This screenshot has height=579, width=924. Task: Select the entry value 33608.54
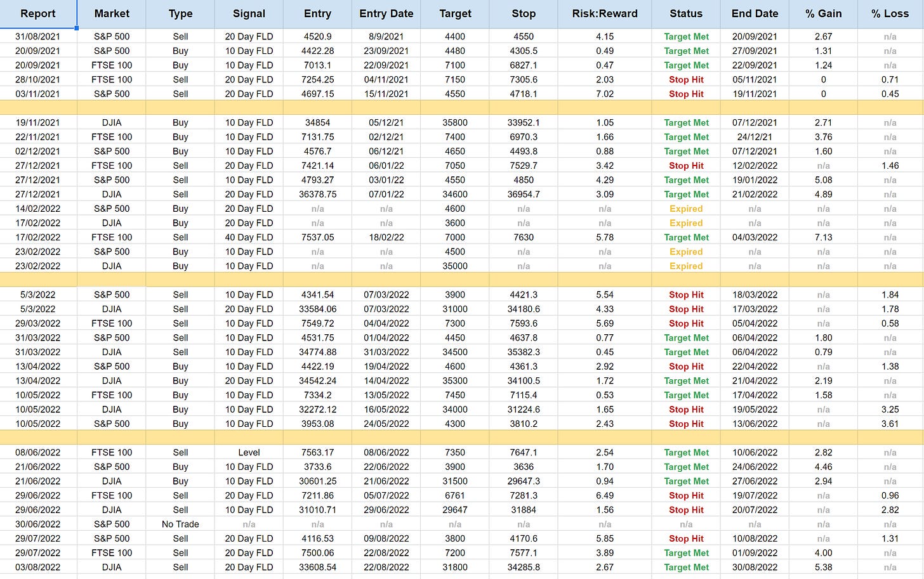[x=317, y=568]
